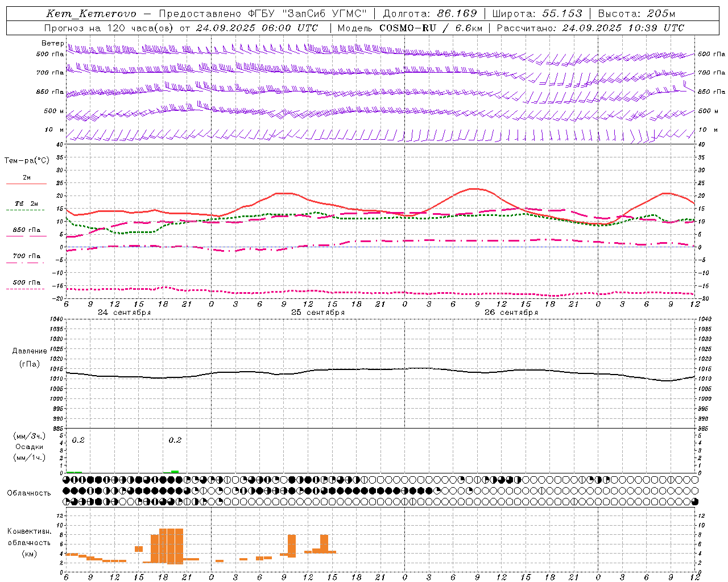Screen dimensions: 728x582
Task: Click the Kem_Kemerovo station title
Action: point(91,14)
